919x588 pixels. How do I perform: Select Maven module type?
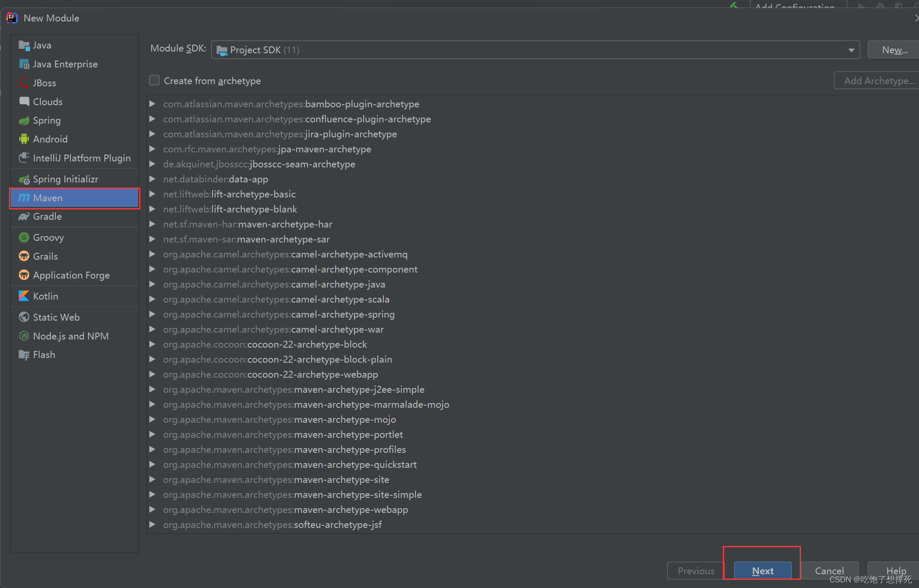click(75, 198)
